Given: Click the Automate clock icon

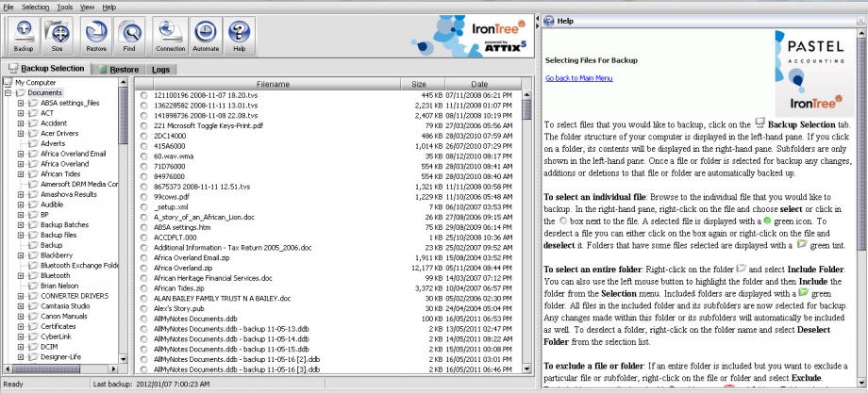Looking at the screenshot, I should tap(205, 36).
